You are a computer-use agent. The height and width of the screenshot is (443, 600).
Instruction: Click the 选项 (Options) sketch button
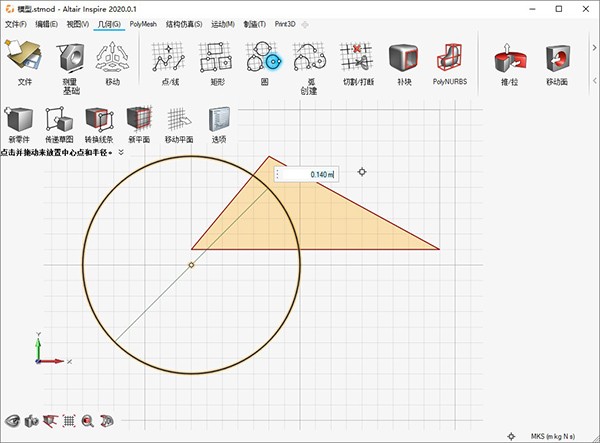pos(218,125)
